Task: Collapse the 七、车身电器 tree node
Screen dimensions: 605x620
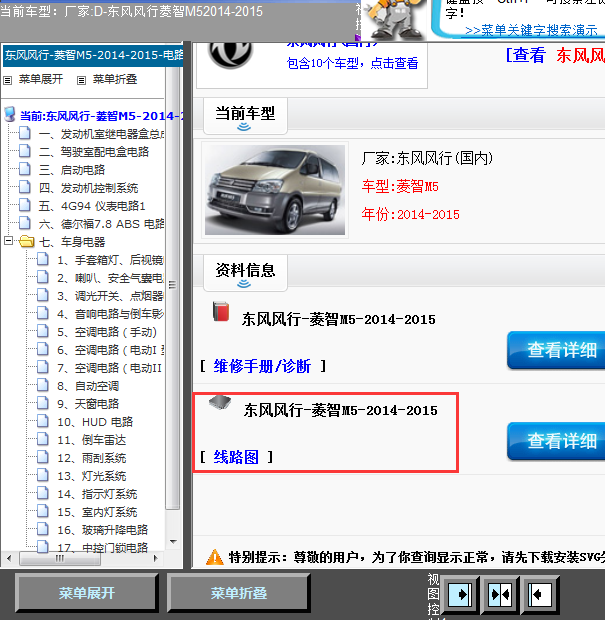Action: (8, 240)
